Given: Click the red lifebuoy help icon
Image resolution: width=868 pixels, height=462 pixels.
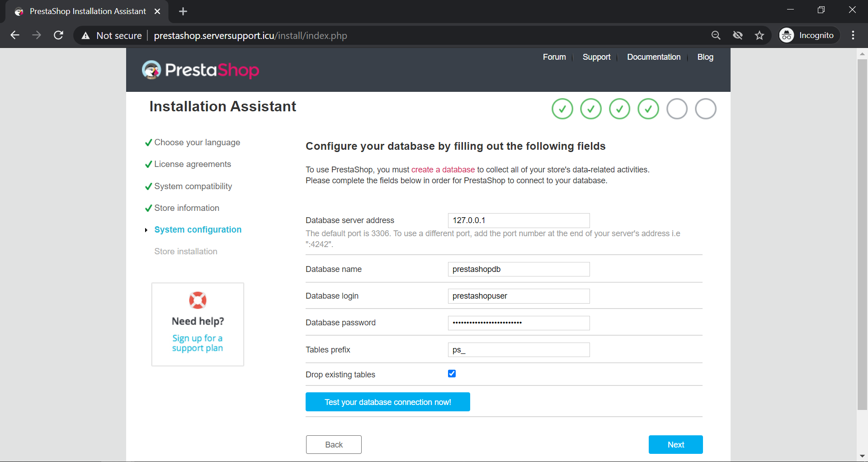Looking at the screenshot, I should point(198,300).
